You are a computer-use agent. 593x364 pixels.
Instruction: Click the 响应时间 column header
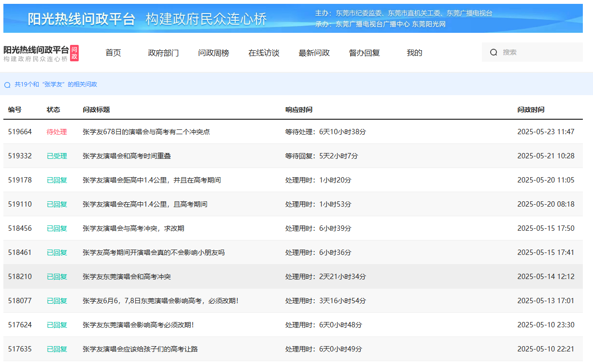pos(298,110)
